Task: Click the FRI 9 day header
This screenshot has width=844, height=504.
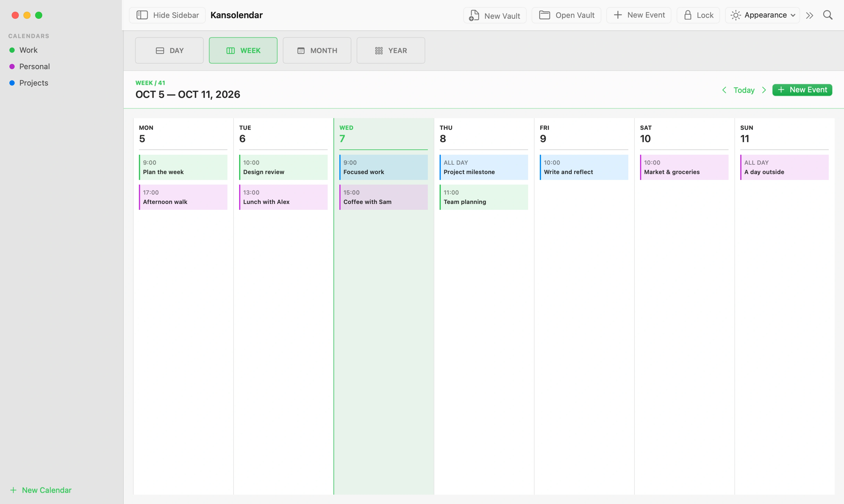Action: pos(584,134)
